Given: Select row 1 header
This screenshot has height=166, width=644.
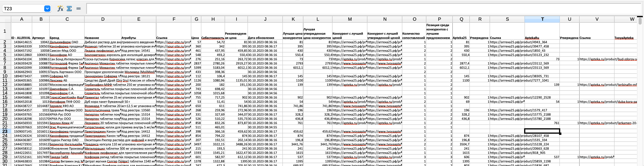Looking at the screenshot, I should [x=5, y=31].
